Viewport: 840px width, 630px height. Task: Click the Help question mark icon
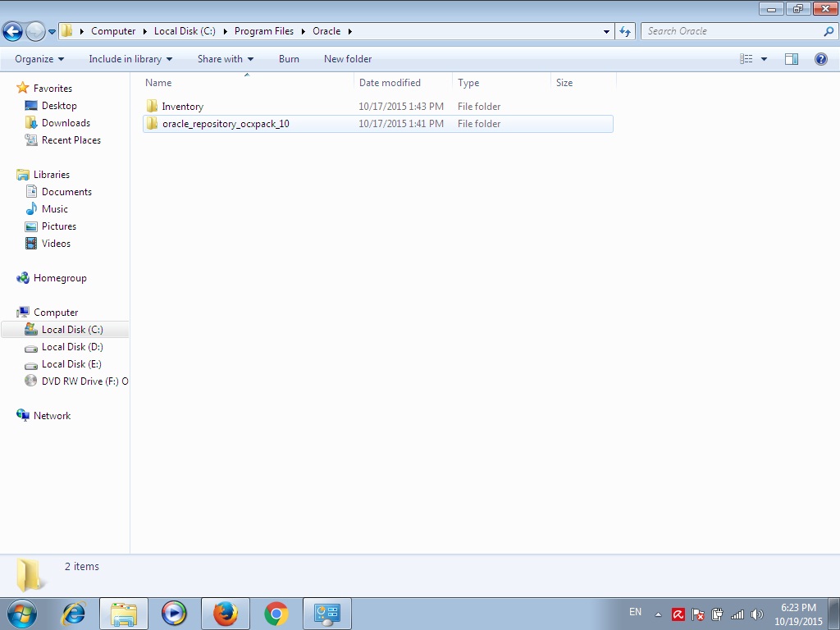tap(820, 59)
